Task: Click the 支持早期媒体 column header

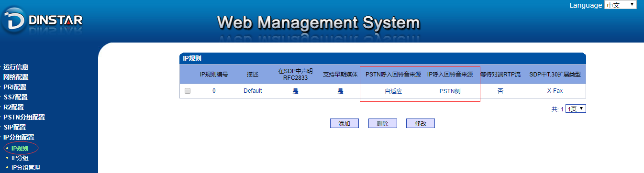Action: tap(340, 75)
